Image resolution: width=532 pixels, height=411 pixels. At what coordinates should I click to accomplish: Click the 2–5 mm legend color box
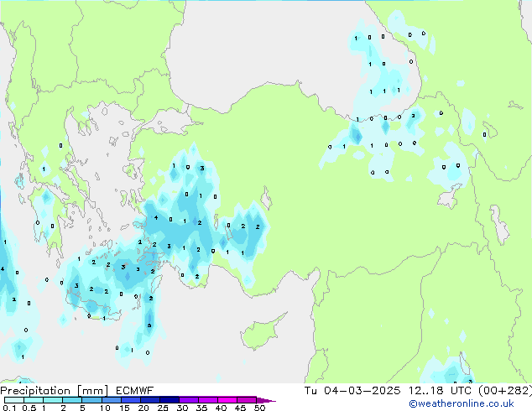[72, 400]
